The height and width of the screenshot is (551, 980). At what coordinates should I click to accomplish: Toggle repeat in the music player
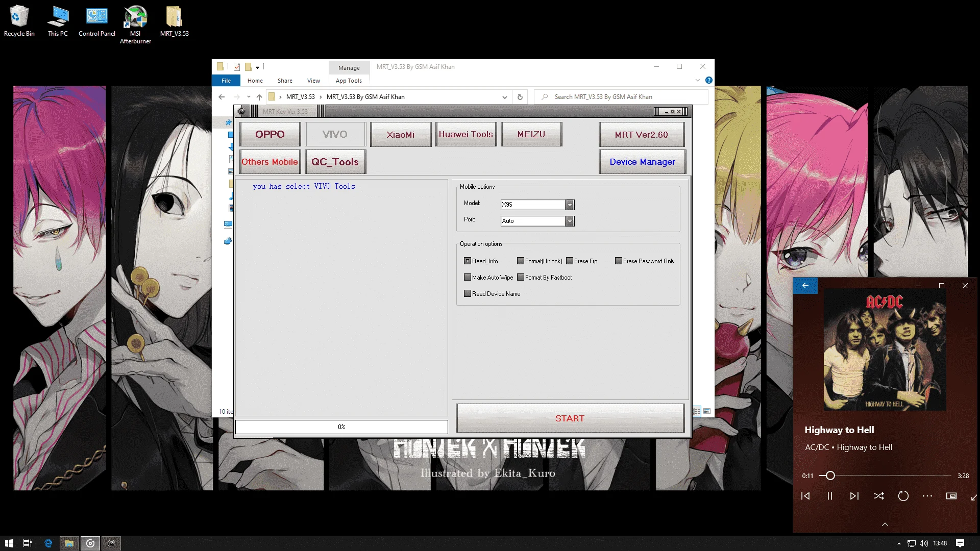pos(903,496)
